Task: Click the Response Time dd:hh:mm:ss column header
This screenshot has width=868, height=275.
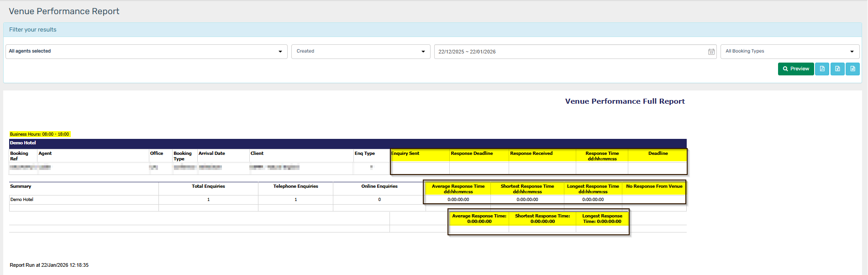Action: (x=602, y=156)
